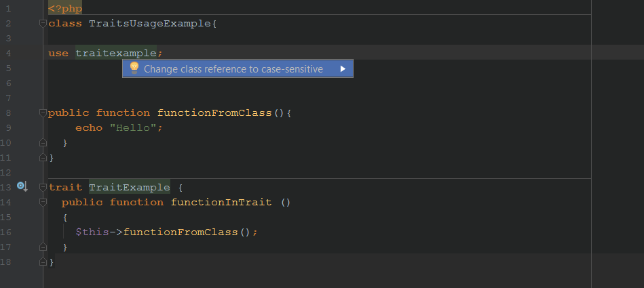Viewport: 644px width, 288px height.
Task: Click the fold end marker on line 18
Action: point(43,262)
